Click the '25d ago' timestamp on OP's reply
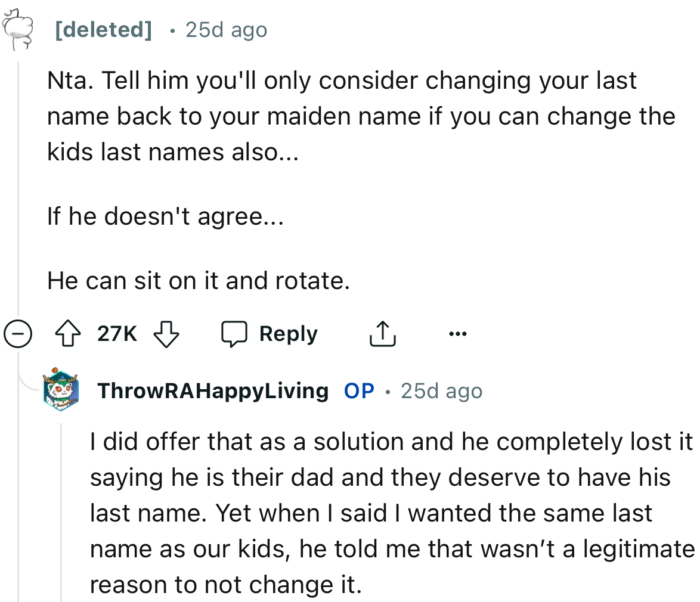700x602 pixels. [441, 392]
